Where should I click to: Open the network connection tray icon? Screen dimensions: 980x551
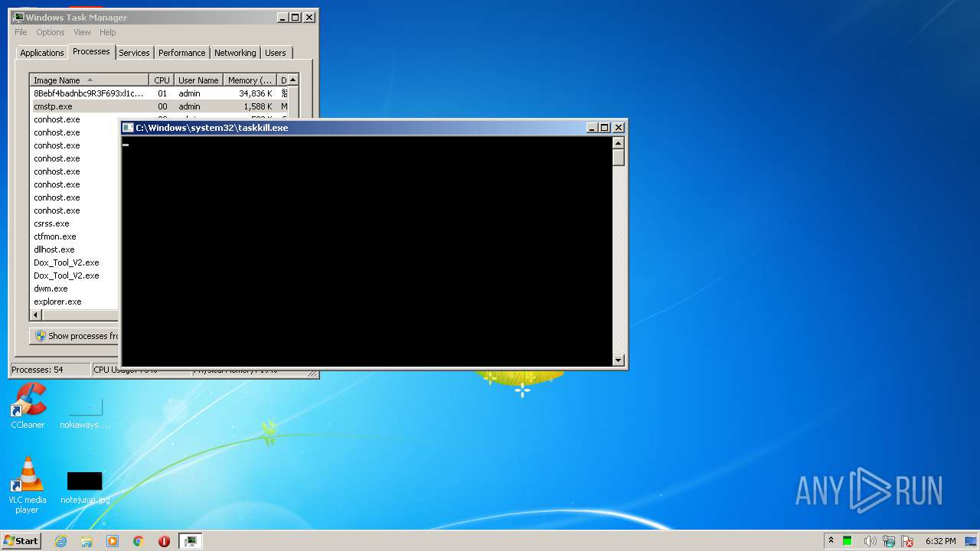pos(889,541)
